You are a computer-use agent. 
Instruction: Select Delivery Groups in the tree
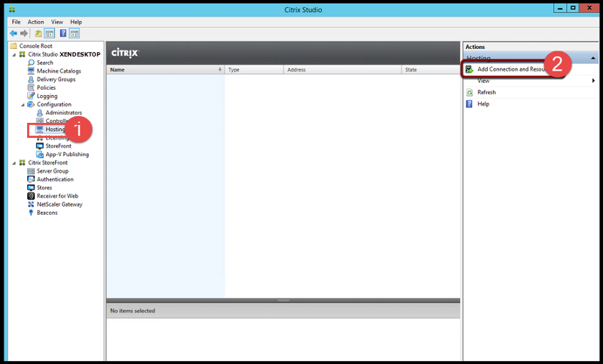pos(56,79)
